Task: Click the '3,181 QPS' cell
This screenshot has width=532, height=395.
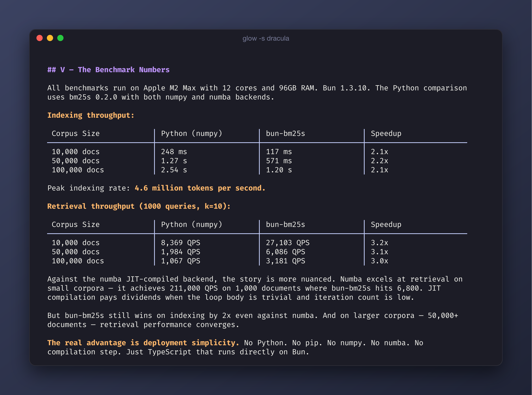Action: click(286, 261)
